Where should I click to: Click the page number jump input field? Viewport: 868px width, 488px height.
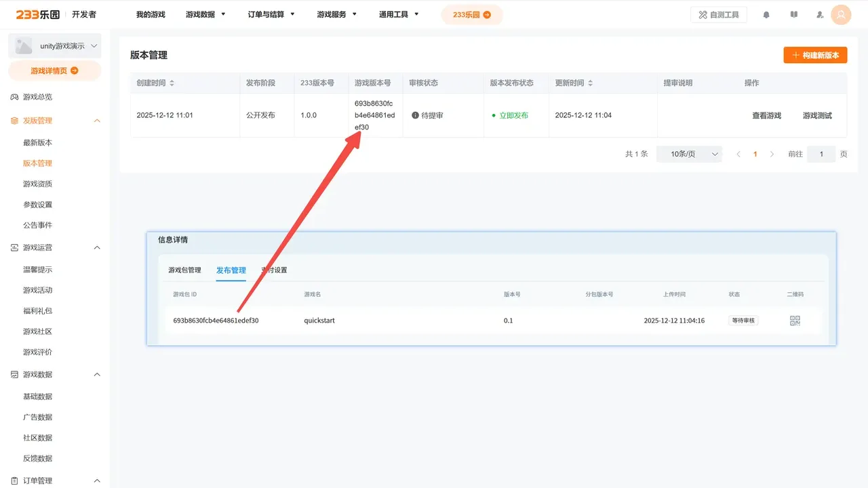822,155
